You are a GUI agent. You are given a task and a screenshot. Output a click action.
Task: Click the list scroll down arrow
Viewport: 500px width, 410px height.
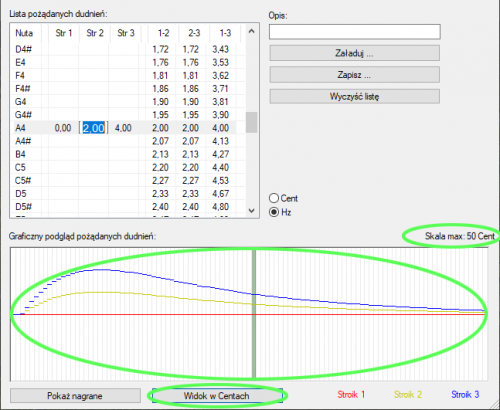(252, 211)
